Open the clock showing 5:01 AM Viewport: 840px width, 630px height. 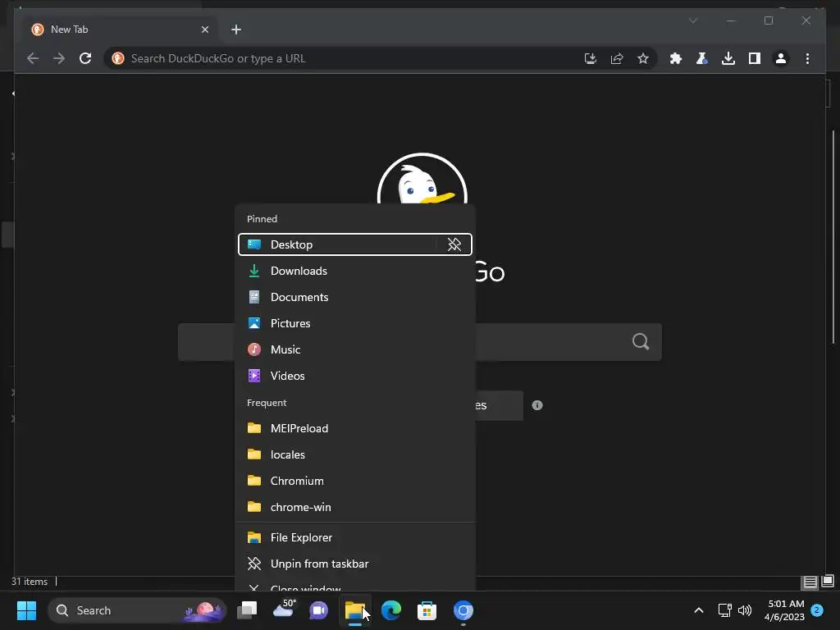pos(784,610)
